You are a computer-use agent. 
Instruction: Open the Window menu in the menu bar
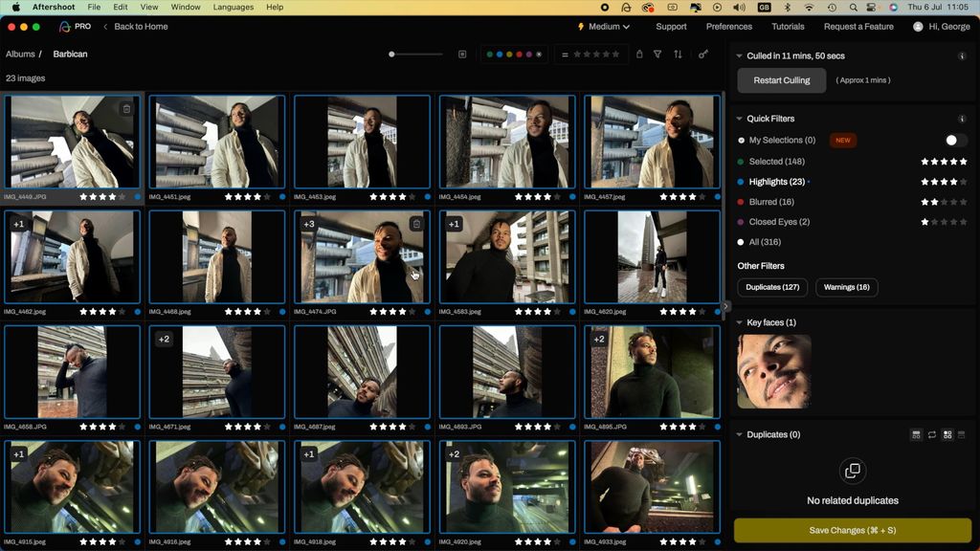point(185,7)
